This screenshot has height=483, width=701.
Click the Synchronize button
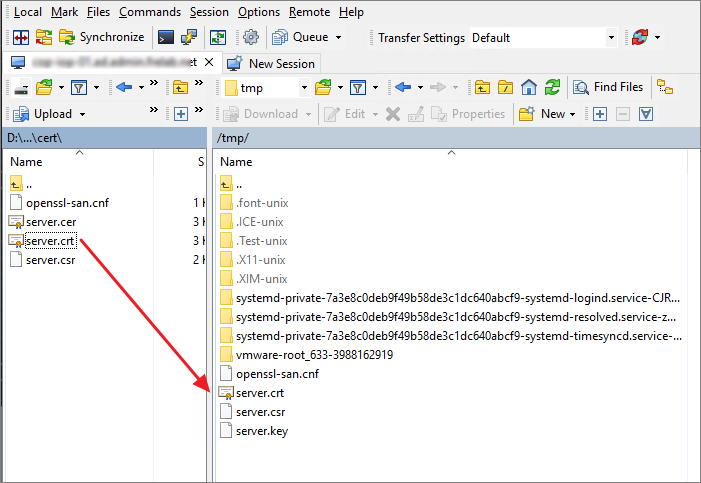coord(101,37)
